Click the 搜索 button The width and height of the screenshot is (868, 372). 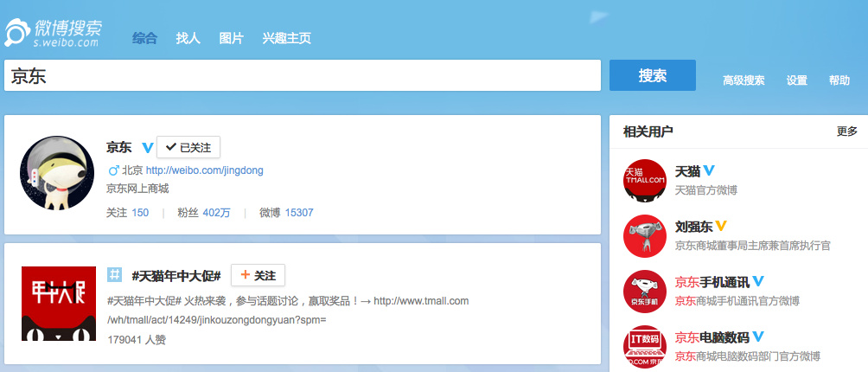(x=653, y=75)
